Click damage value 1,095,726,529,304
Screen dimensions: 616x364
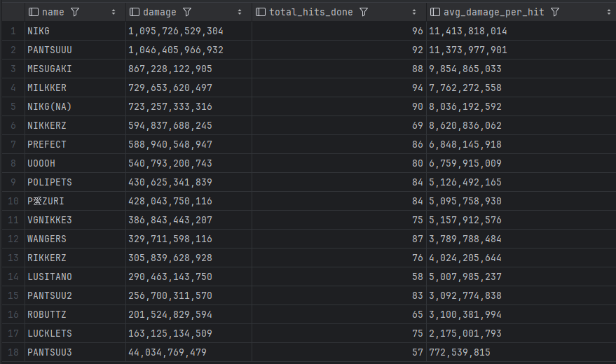(176, 31)
